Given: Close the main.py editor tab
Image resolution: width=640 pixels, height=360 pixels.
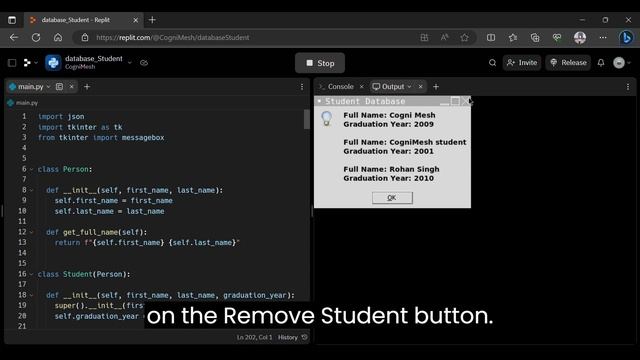Looking at the screenshot, I should tap(71, 87).
